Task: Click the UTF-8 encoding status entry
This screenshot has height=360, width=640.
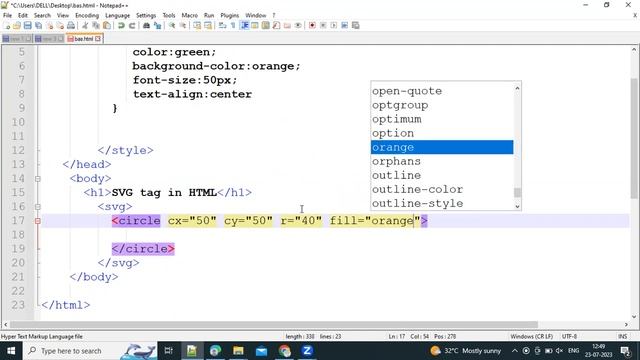Action: 569,337
